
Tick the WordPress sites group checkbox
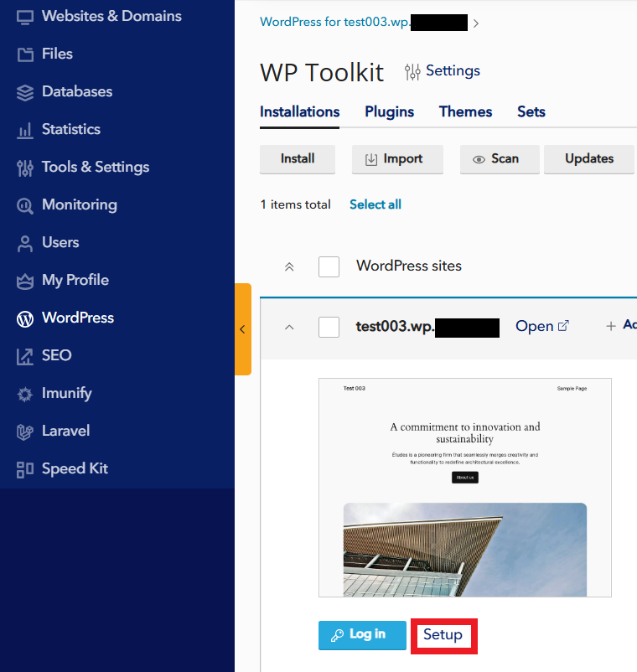click(x=329, y=266)
